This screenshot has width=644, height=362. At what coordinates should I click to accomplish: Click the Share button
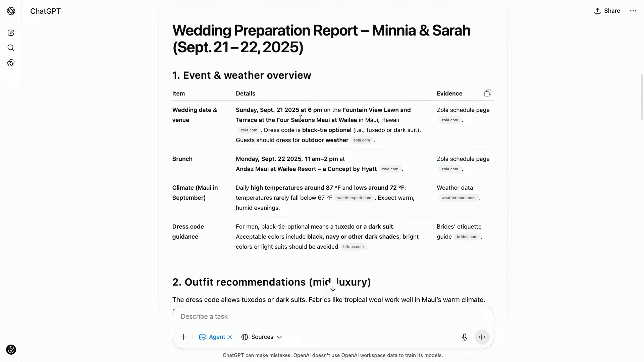(607, 11)
